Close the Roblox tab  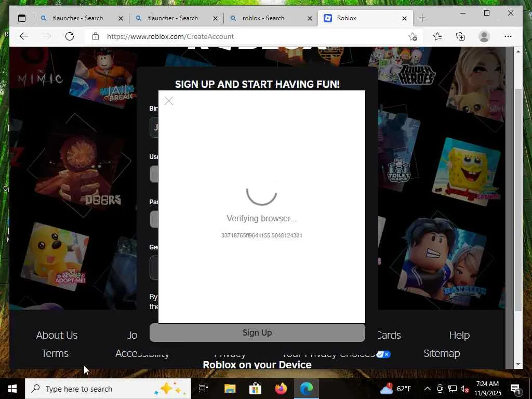point(404,18)
